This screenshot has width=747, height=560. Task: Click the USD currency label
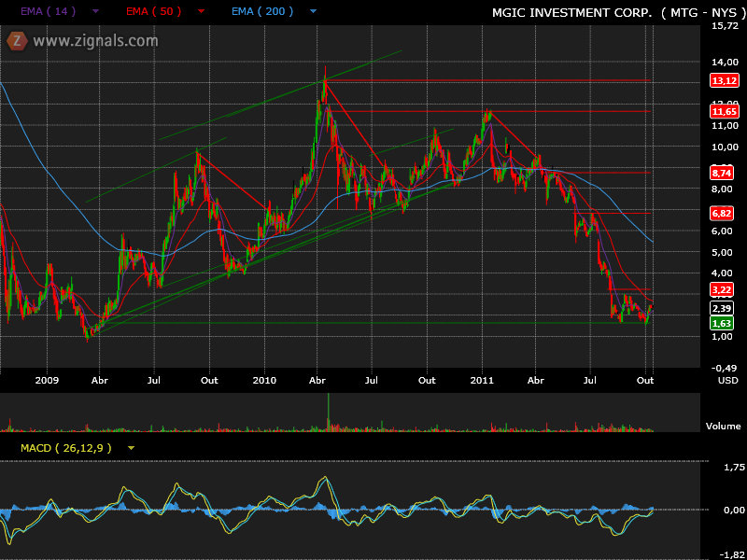tap(726, 381)
